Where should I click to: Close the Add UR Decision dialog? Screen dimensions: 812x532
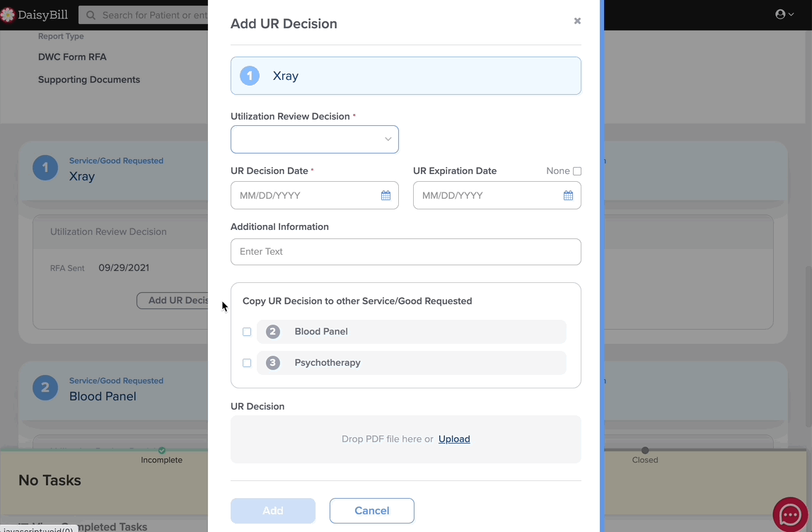[577, 21]
